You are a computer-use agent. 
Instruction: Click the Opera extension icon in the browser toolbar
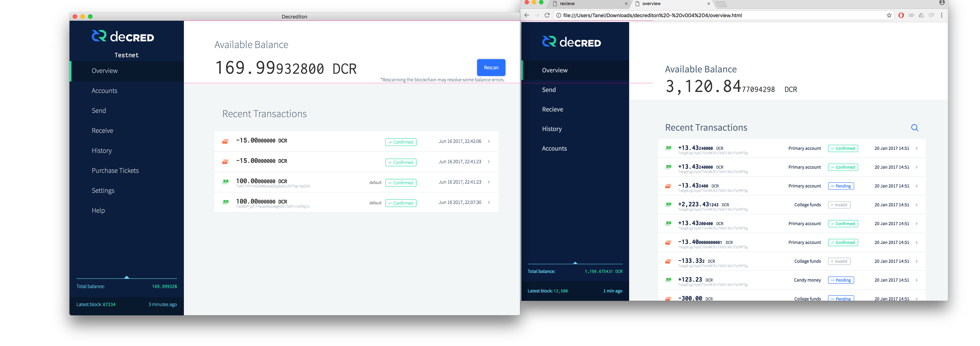(901, 15)
